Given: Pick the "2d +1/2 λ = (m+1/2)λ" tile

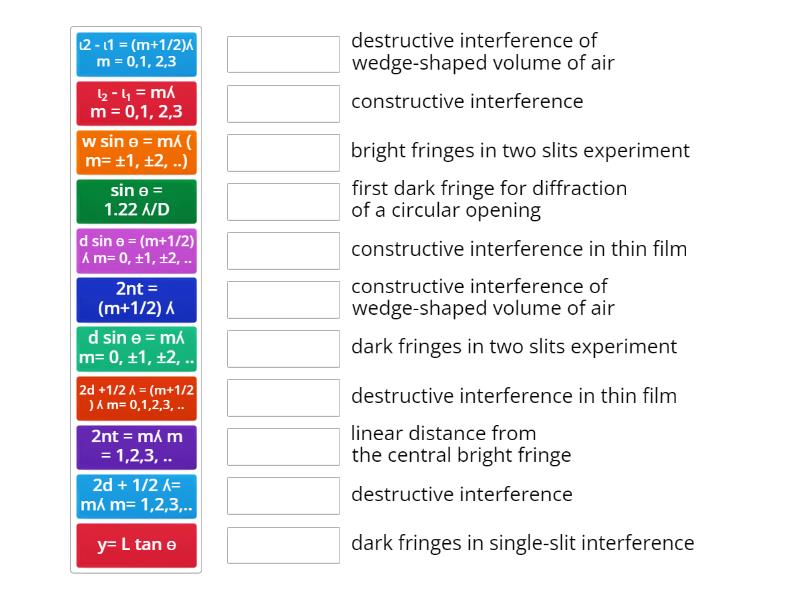Looking at the screenshot, I should [136, 397].
